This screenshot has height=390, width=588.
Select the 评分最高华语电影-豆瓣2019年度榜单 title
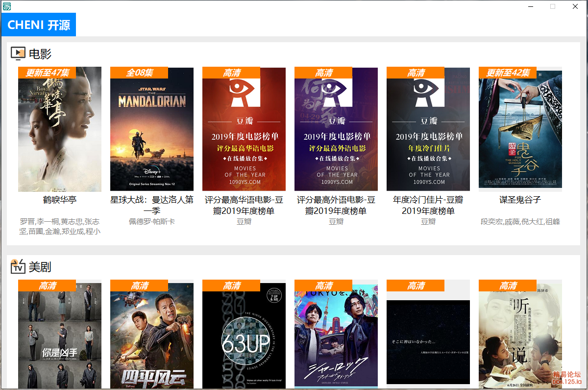point(244,205)
